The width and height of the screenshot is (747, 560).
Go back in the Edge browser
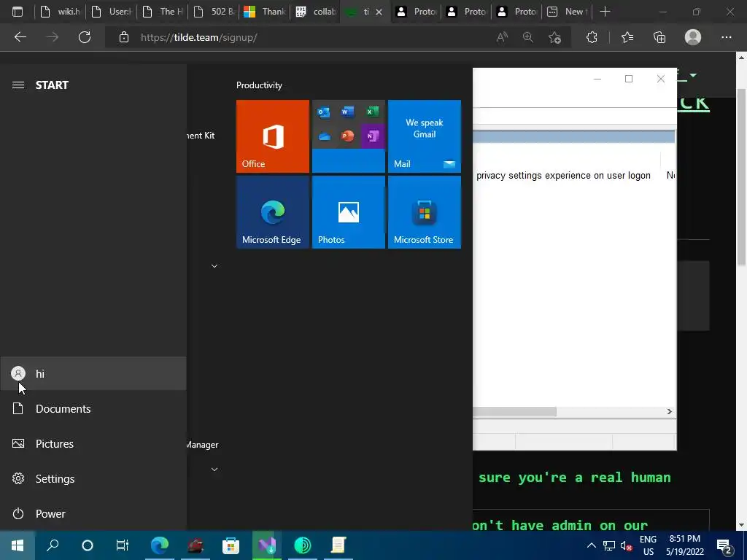[20, 37]
